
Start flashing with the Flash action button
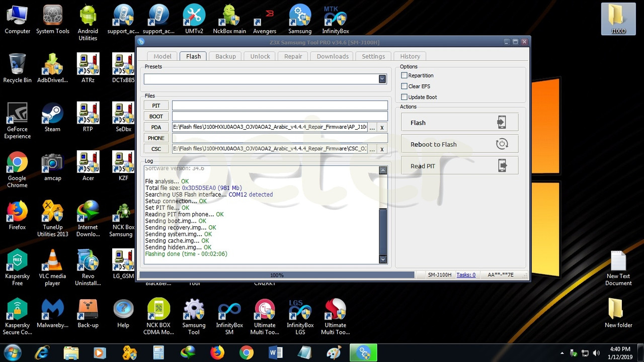coord(459,123)
